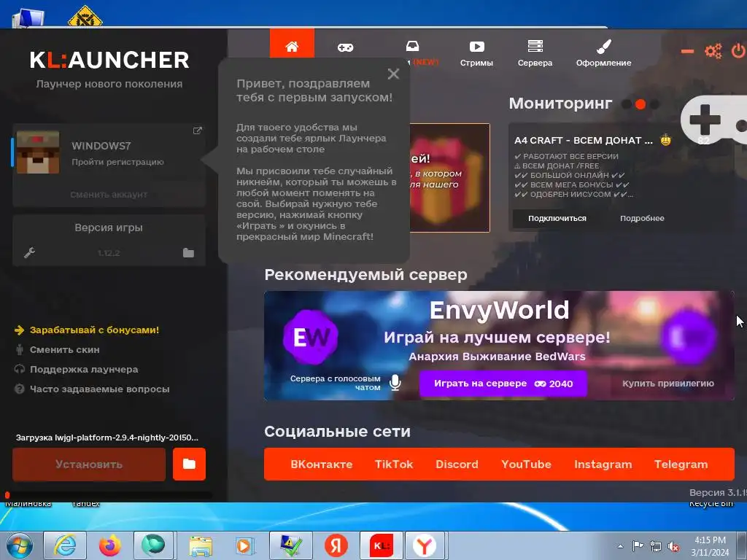The image size is (747, 560).
Task: Click Подключиться on A4 CRAFT server
Action: click(x=557, y=218)
